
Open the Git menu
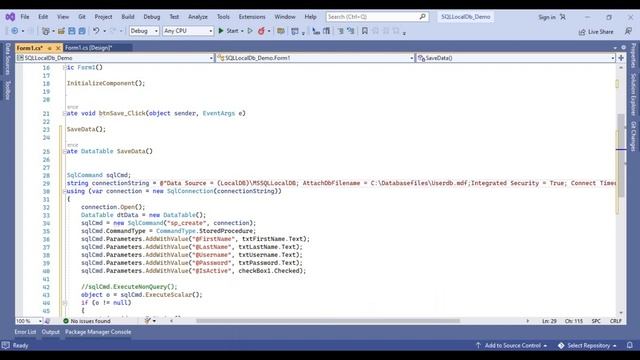(82, 17)
